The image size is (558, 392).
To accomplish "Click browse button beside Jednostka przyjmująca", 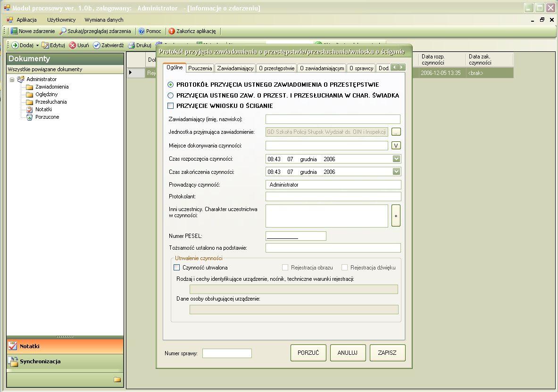I will tap(396, 132).
